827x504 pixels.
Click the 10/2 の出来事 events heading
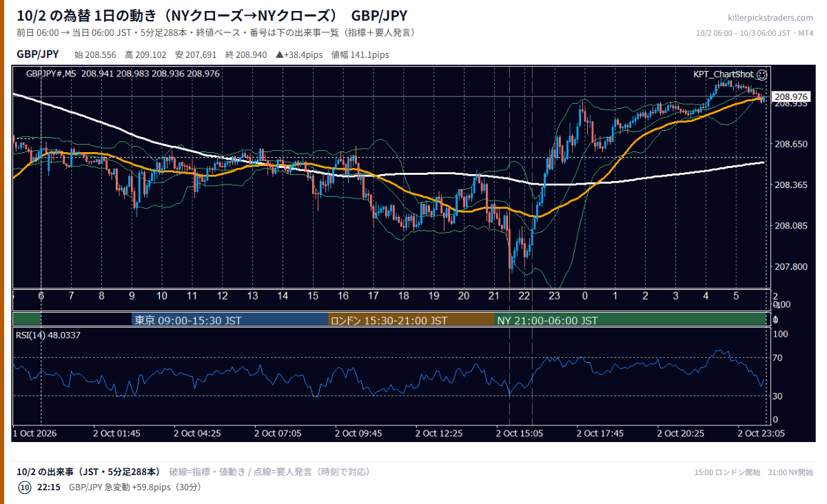pos(88,472)
